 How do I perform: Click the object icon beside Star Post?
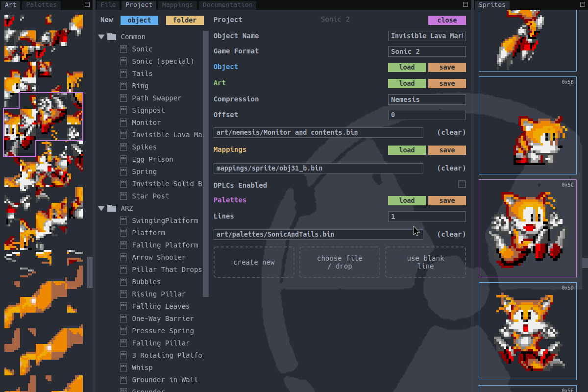123,196
